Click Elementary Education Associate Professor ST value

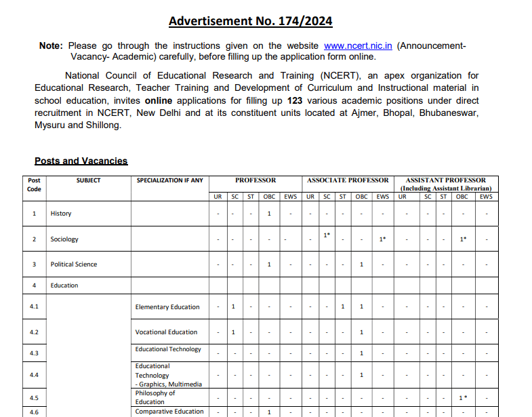[x=343, y=306]
